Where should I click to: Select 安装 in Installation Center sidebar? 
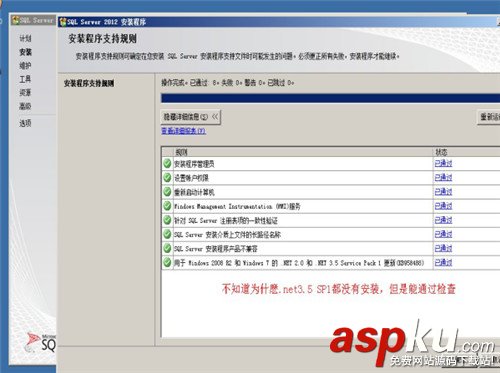pos(25,52)
